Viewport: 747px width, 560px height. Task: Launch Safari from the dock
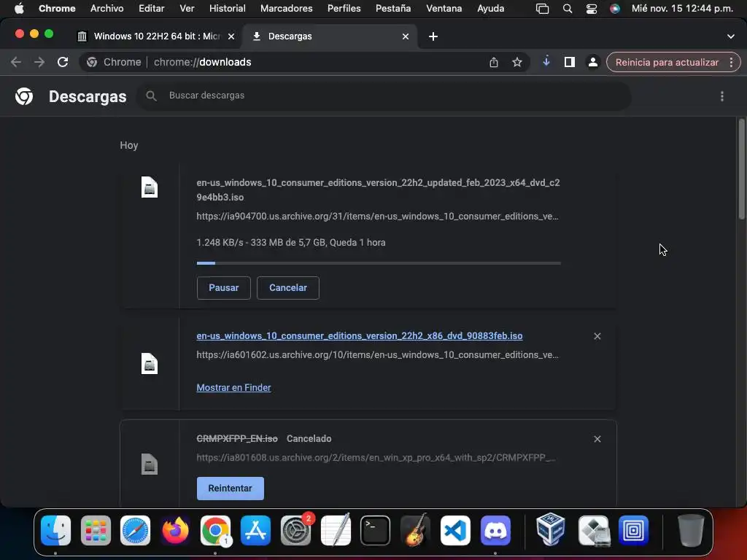click(135, 531)
